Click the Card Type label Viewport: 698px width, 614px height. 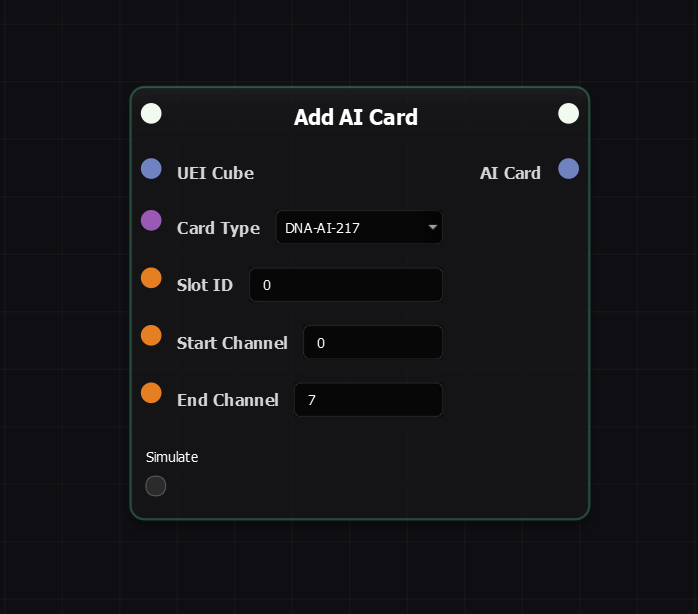click(218, 228)
